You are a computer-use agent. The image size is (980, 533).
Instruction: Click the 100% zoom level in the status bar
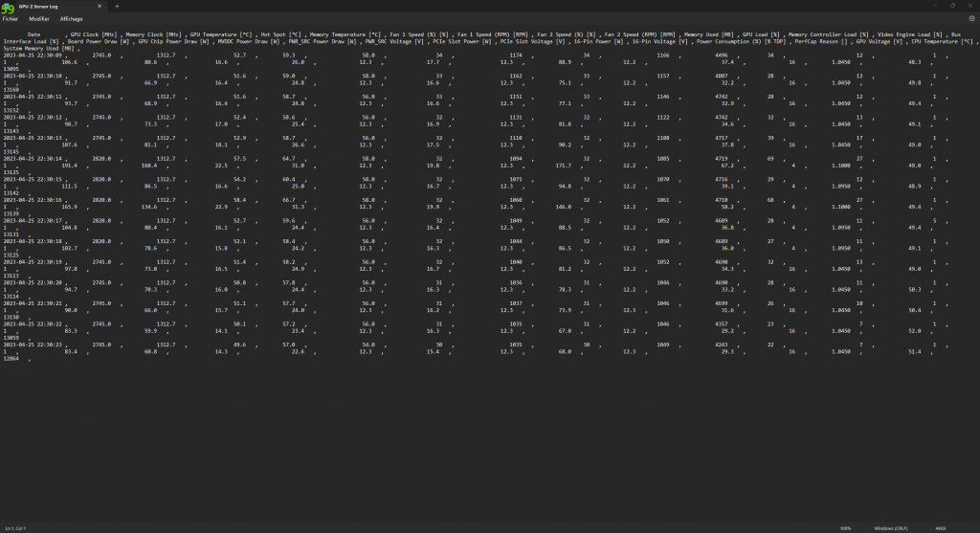[x=846, y=528]
